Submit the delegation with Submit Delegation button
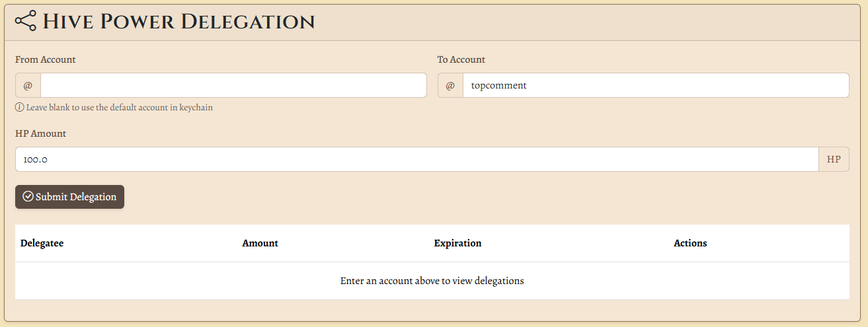The width and height of the screenshot is (868, 327). 69,197
